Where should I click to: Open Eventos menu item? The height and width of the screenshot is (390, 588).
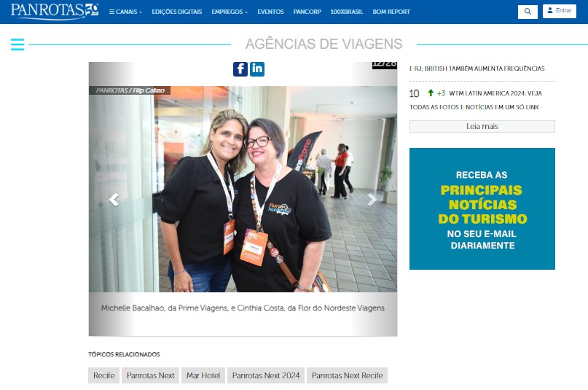[x=270, y=12]
